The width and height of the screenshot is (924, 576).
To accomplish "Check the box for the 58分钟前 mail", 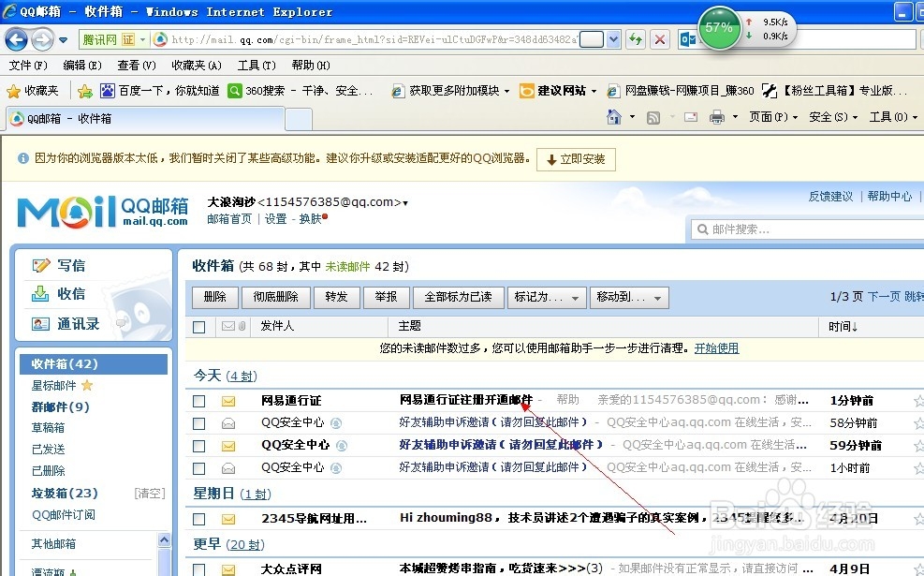I will pos(199,423).
